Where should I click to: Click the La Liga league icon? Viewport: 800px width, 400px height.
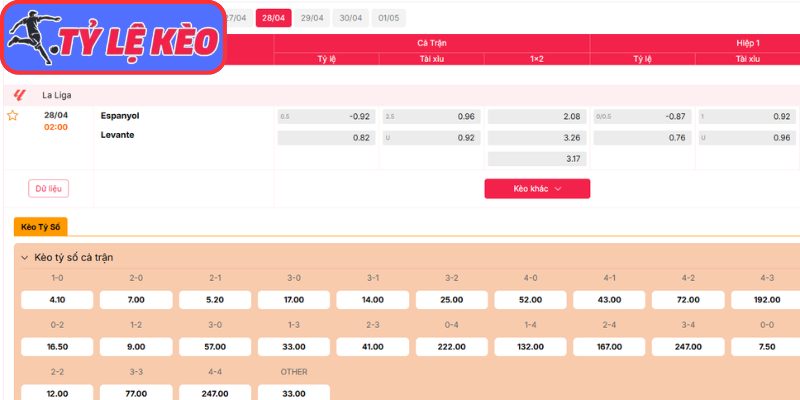tap(19, 95)
